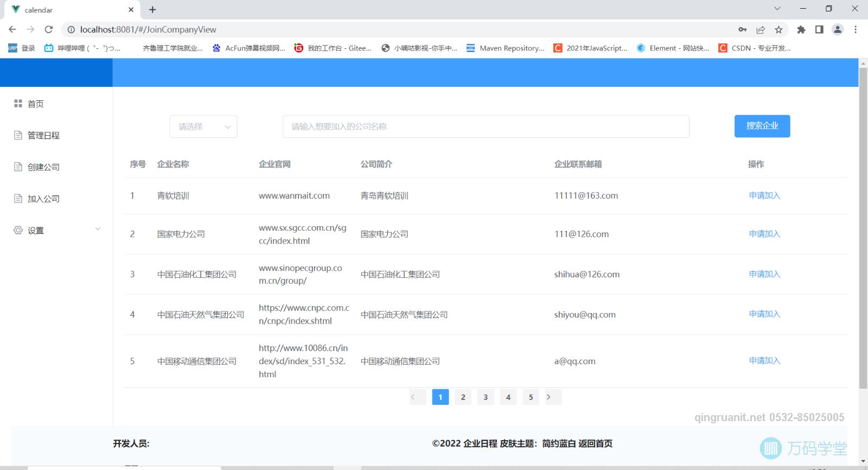The width and height of the screenshot is (868, 470).
Task: Select page 3 in pagination
Action: (x=486, y=397)
